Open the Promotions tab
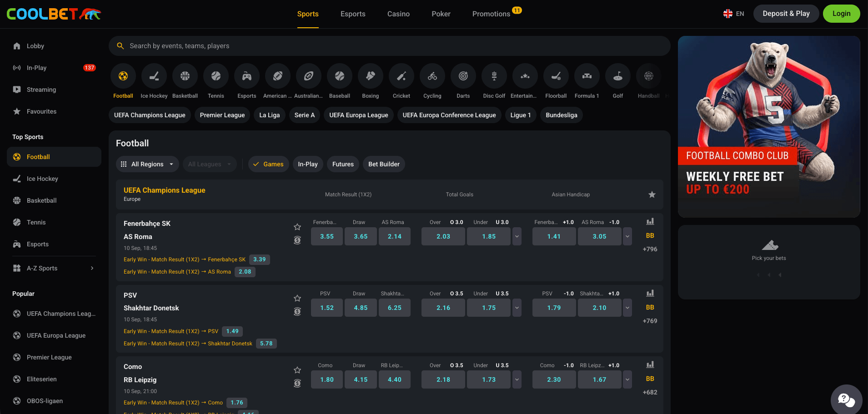 pos(491,14)
